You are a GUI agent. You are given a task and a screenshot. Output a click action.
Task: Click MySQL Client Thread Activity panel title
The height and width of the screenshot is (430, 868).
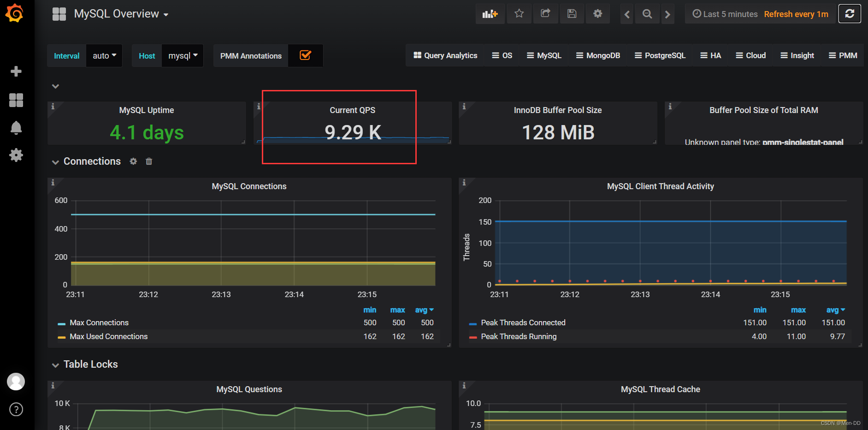coord(660,186)
